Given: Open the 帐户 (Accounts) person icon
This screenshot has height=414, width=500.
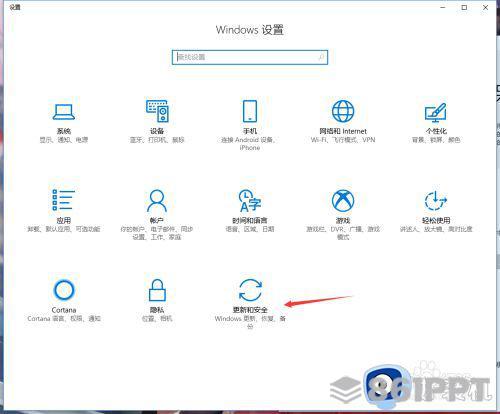Looking at the screenshot, I should point(157,201).
